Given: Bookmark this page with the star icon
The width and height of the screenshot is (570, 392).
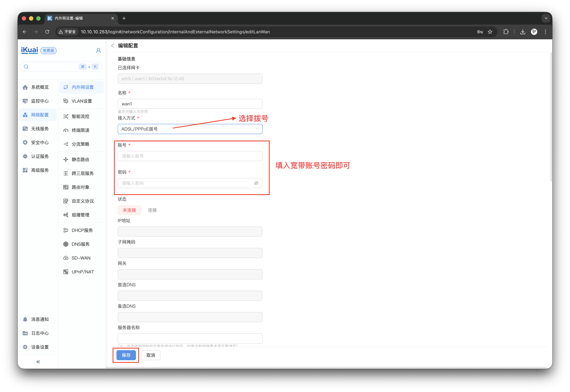Looking at the screenshot, I should click(x=490, y=32).
